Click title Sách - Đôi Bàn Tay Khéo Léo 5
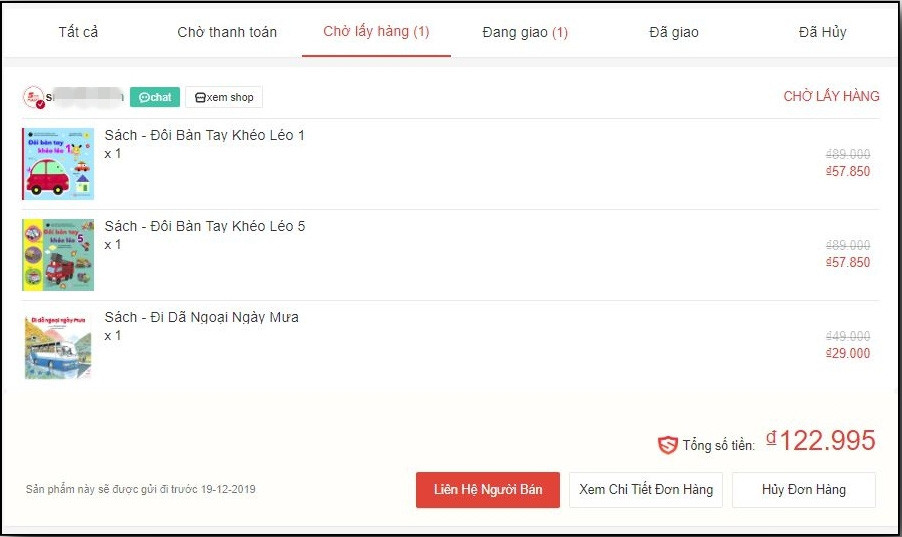 [x=205, y=226]
